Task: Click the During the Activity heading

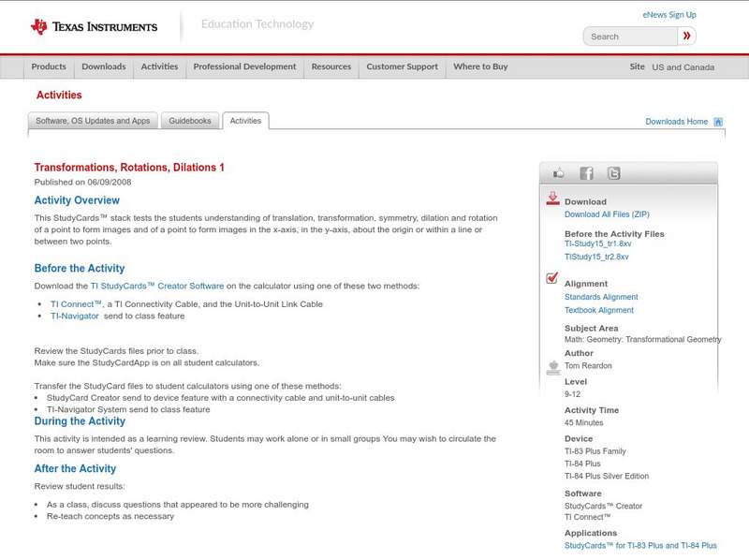Action: pos(80,421)
